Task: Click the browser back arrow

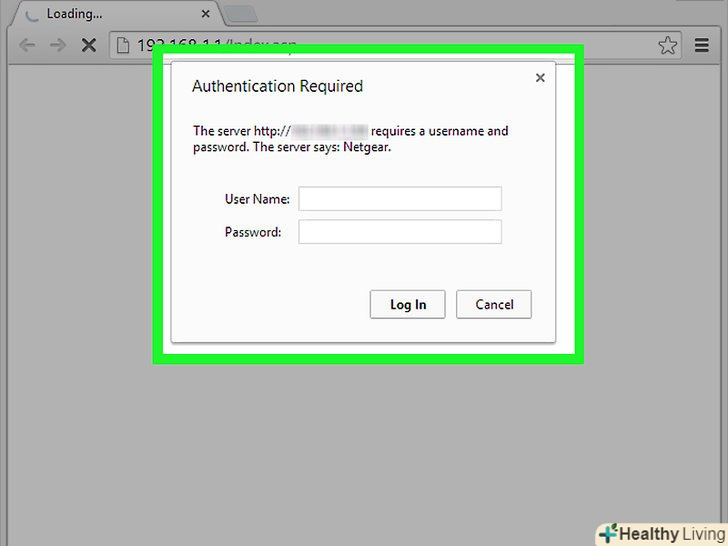Action: pos(27,45)
